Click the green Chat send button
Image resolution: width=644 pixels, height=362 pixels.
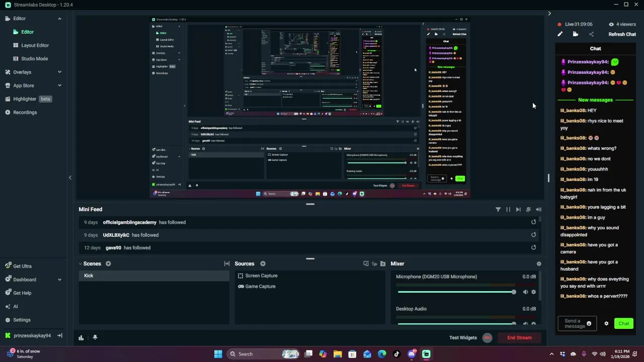point(624,324)
